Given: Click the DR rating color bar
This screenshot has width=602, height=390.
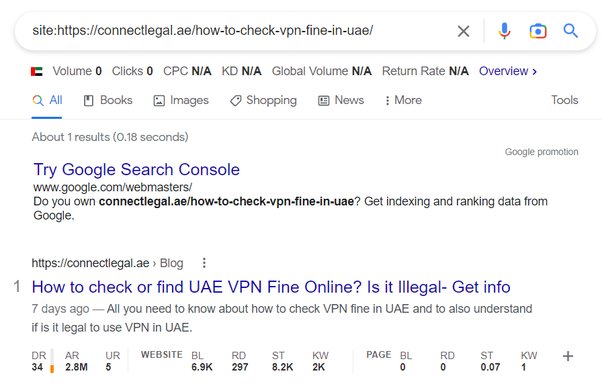Looking at the screenshot, I should coord(52,360).
